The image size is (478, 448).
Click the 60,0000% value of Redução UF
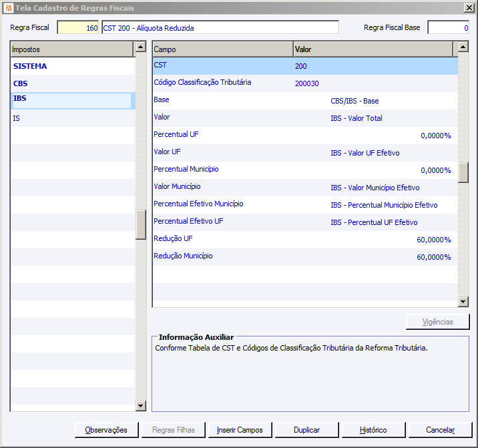pos(434,240)
